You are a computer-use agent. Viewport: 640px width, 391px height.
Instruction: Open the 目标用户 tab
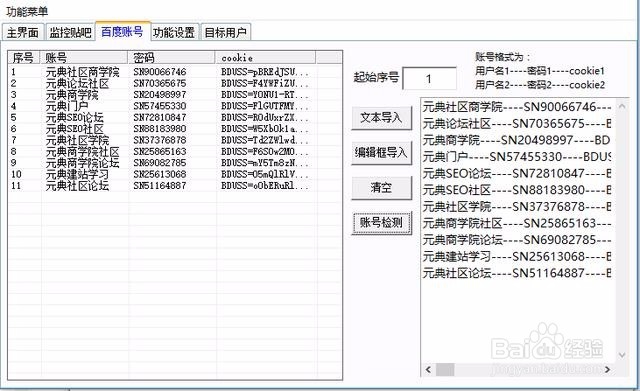click(226, 32)
